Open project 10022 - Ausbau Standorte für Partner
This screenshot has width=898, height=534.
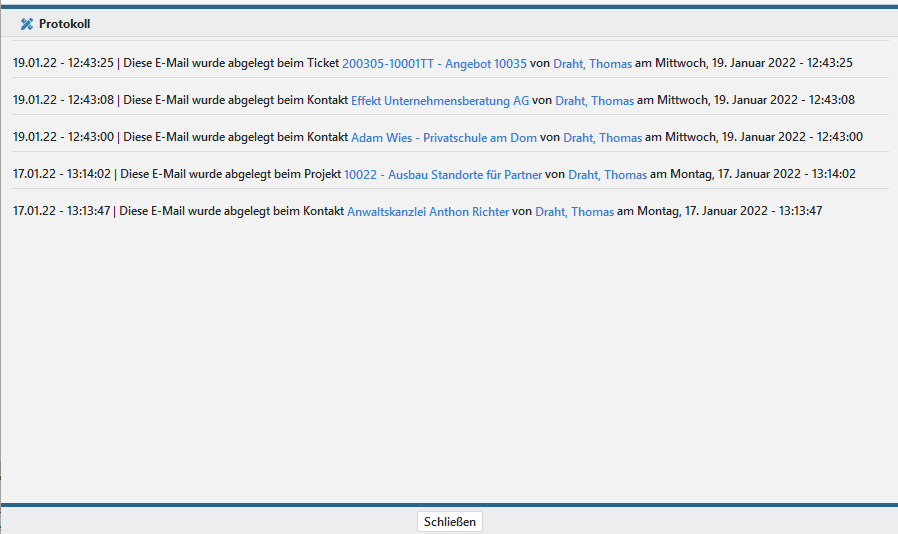pyautogui.click(x=443, y=174)
